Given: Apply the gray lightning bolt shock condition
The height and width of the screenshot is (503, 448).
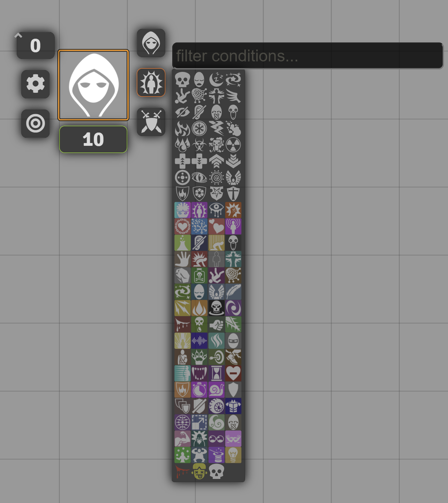Looking at the screenshot, I should 216,128.
